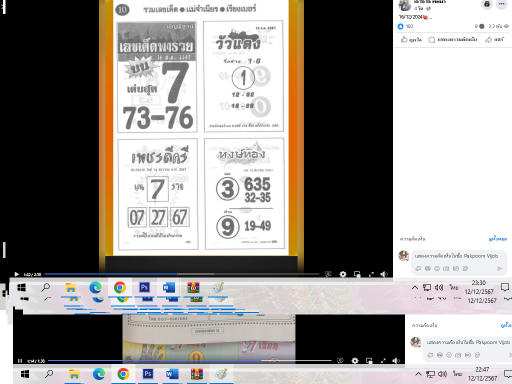Click the comment box as Paipoom Vijob
The width and height of the screenshot is (512, 384).
456,256
